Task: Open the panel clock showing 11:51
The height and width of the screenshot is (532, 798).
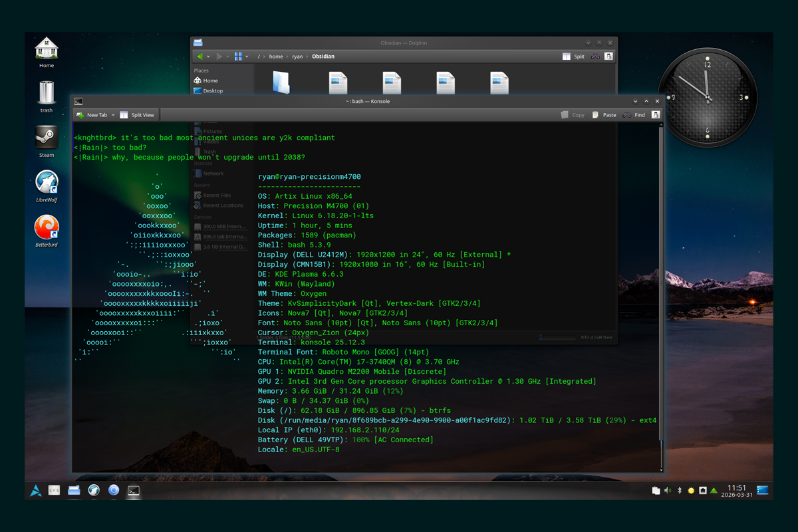Action: click(x=737, y=491)
